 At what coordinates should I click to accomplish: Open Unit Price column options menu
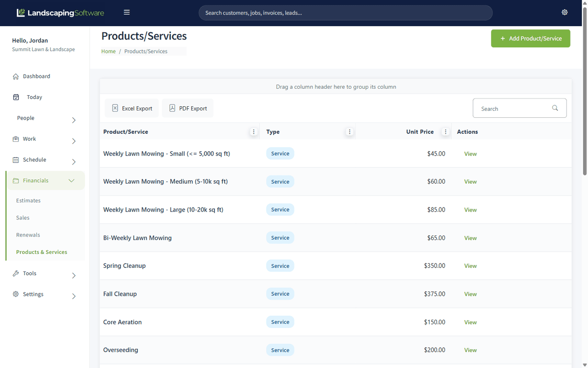point(445,132)
